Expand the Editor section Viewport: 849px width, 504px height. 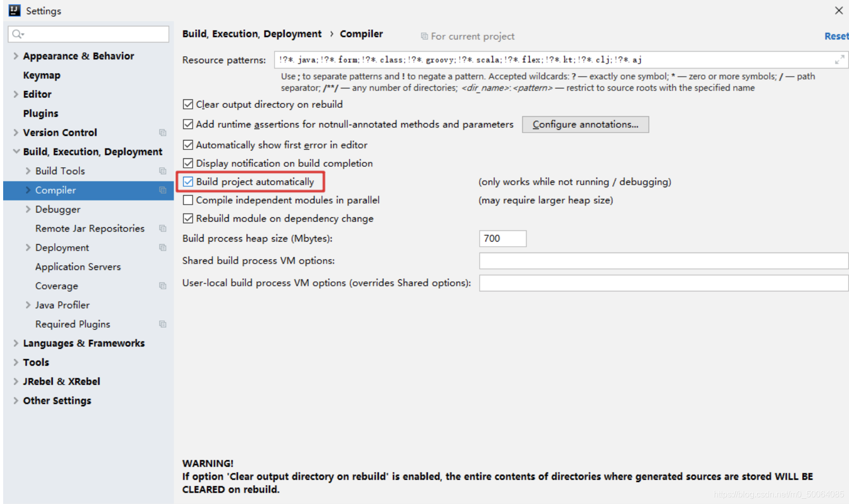pos(16,94)
